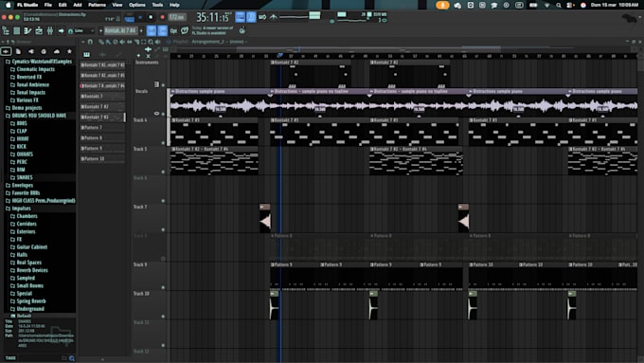Screen dimensions: 644x363
Task: Open the Options menu
Action: (x=137, y=5)
